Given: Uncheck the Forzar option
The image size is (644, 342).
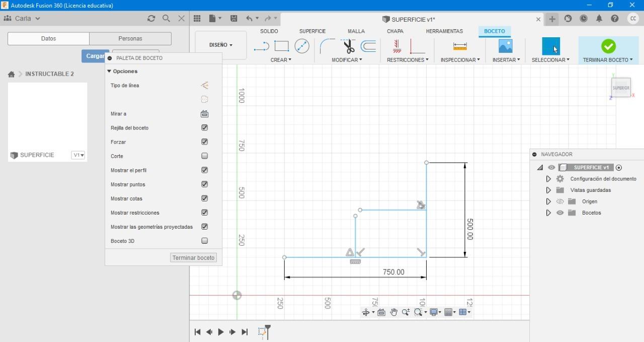Looking at the screenshot, I should point(204,142).
